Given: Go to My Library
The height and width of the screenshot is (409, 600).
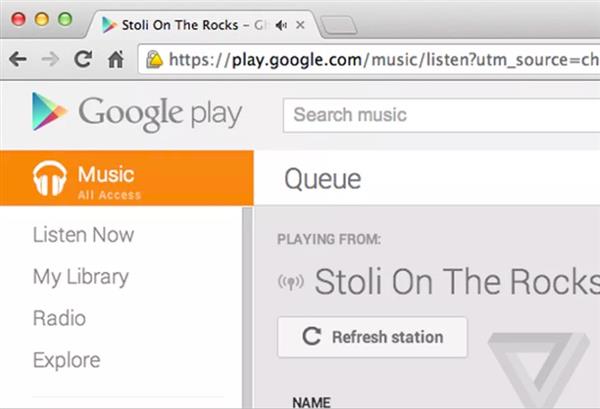Looking at the screenshot, I should (81, 277).
